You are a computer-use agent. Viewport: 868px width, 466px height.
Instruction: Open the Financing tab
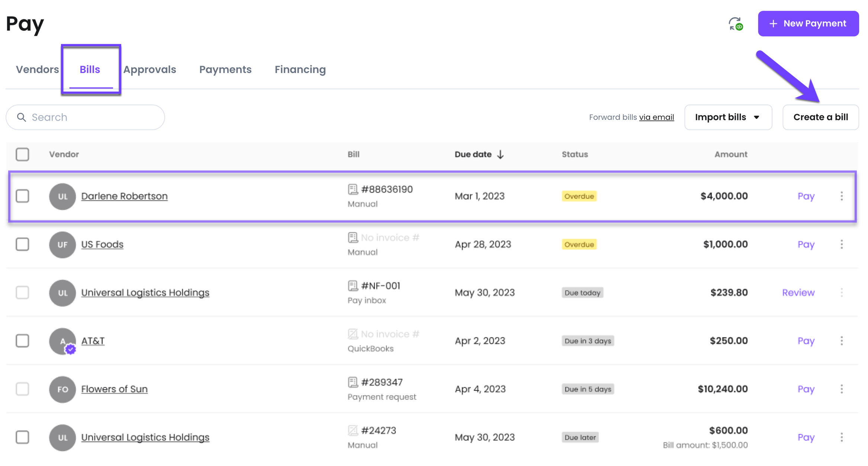pyautogui.click(x=300, y=70)
